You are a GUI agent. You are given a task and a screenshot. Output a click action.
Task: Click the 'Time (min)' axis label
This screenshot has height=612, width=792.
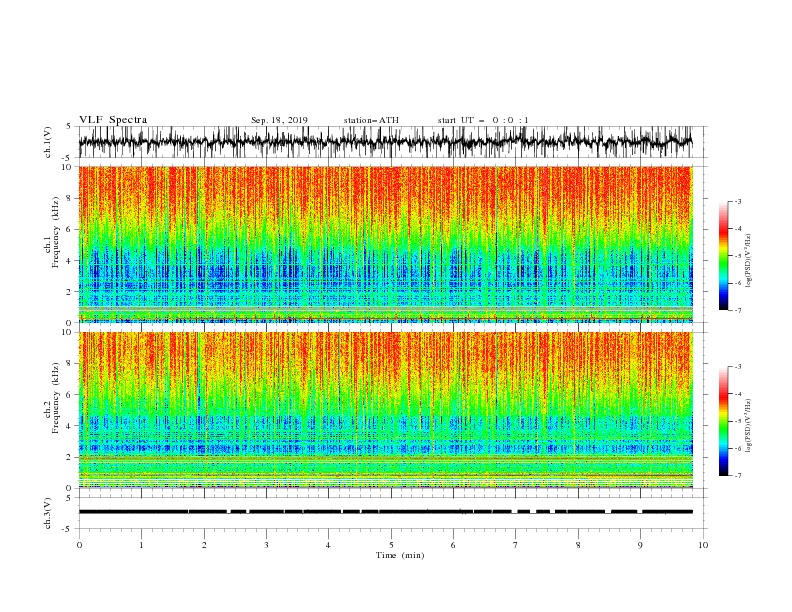[400, 555]
